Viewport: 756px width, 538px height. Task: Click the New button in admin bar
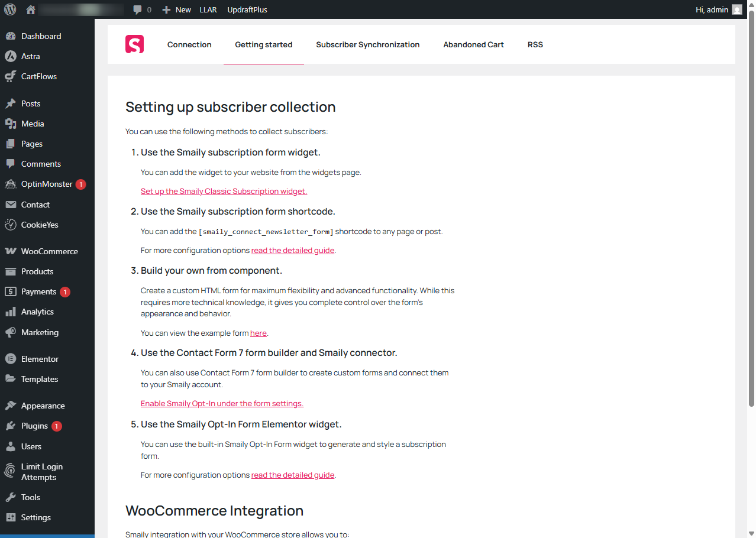[176, 9]
